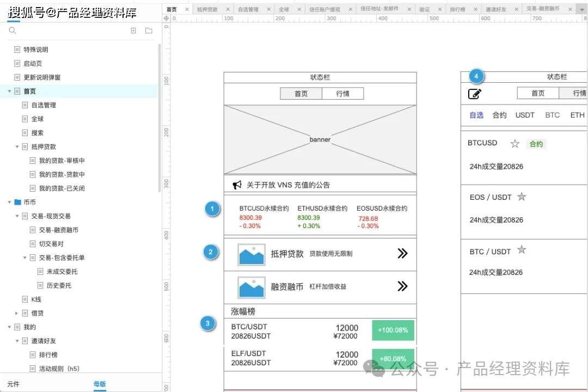The height and width of the screenshot is (392, 588).
Task: Select the edit pencil icon in the right wireframe
Action: [475, 93]
